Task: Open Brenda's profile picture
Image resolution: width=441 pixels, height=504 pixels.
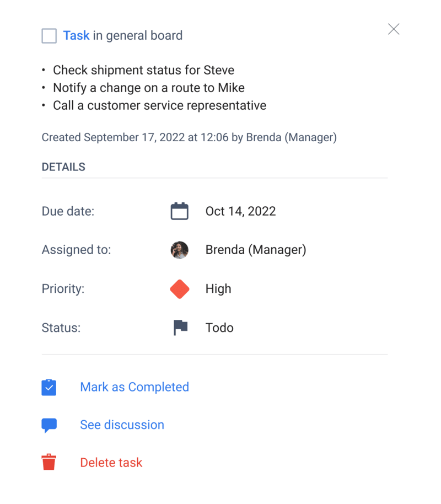Action: 179,249
